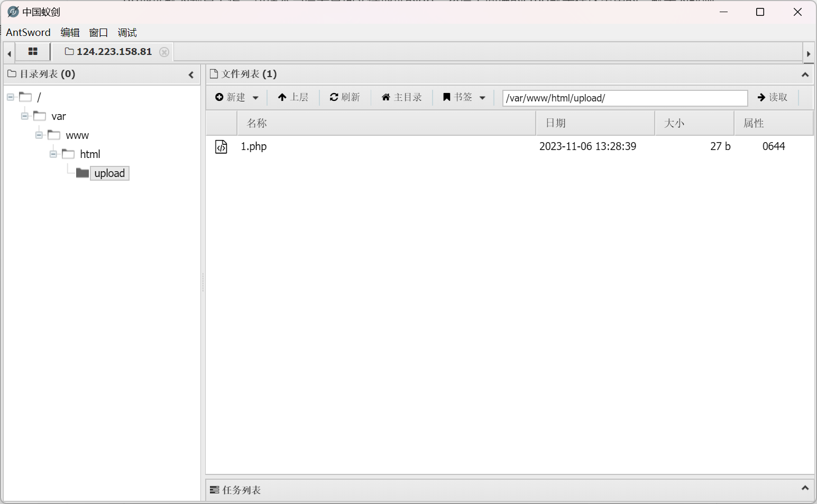This screenshot has width=817, height=504.
Task: Sort by 名称 column header
Action: [386, 123]
